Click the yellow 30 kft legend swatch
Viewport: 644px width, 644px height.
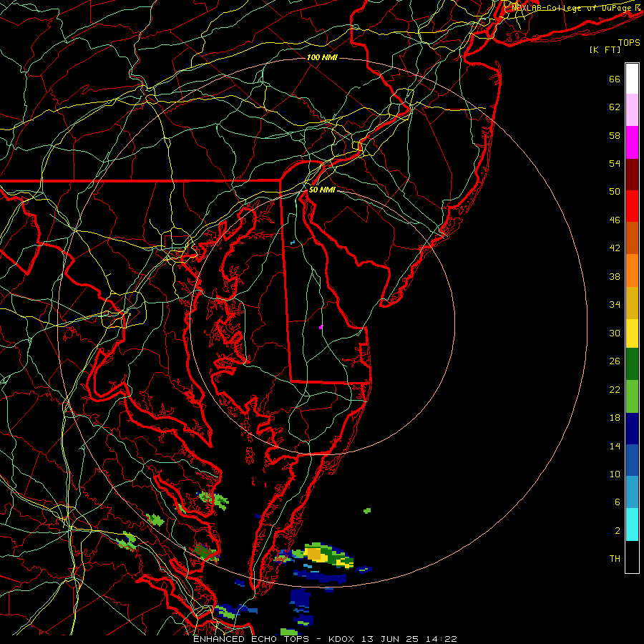point(632,333)
